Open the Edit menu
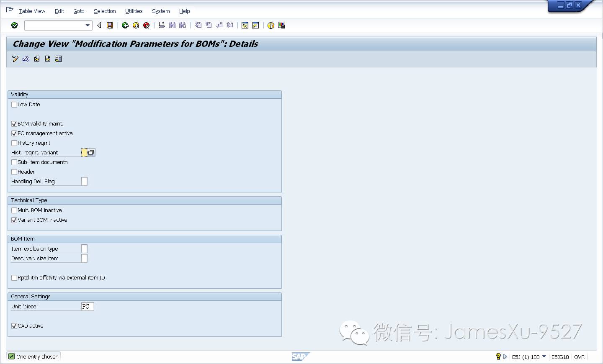 tap(59, 11)
